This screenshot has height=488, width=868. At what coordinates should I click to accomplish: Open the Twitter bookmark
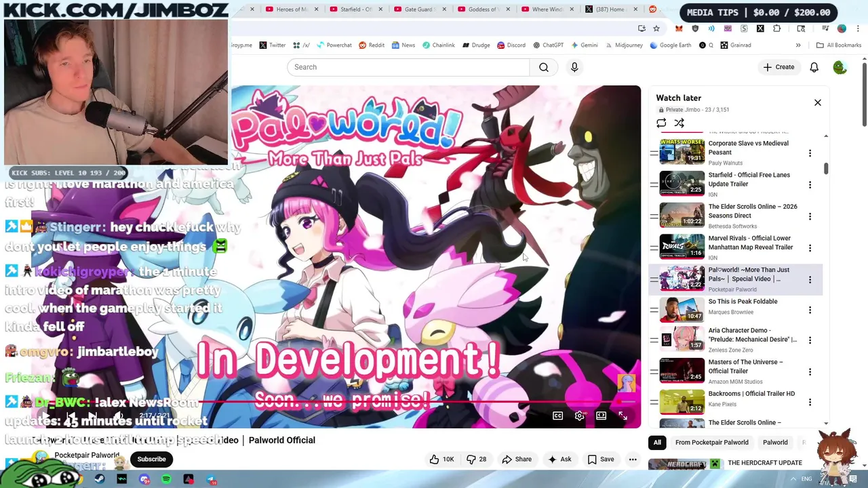[272, 45]
